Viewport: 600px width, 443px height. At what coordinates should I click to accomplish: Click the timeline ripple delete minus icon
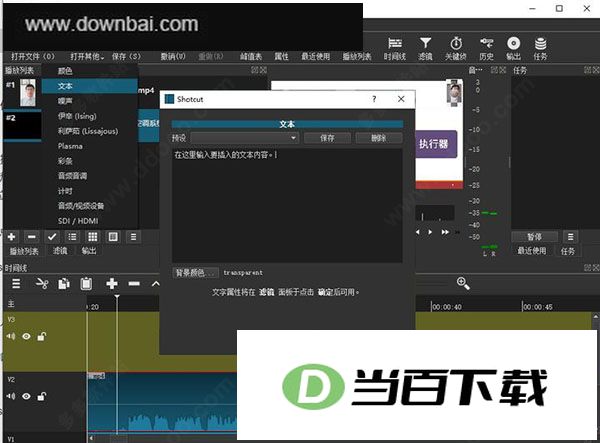point(134,283)
